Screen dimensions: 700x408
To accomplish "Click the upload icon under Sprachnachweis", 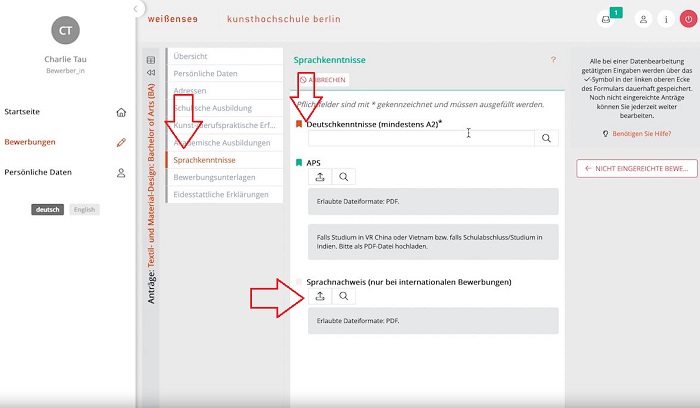I will click(320, 296).
